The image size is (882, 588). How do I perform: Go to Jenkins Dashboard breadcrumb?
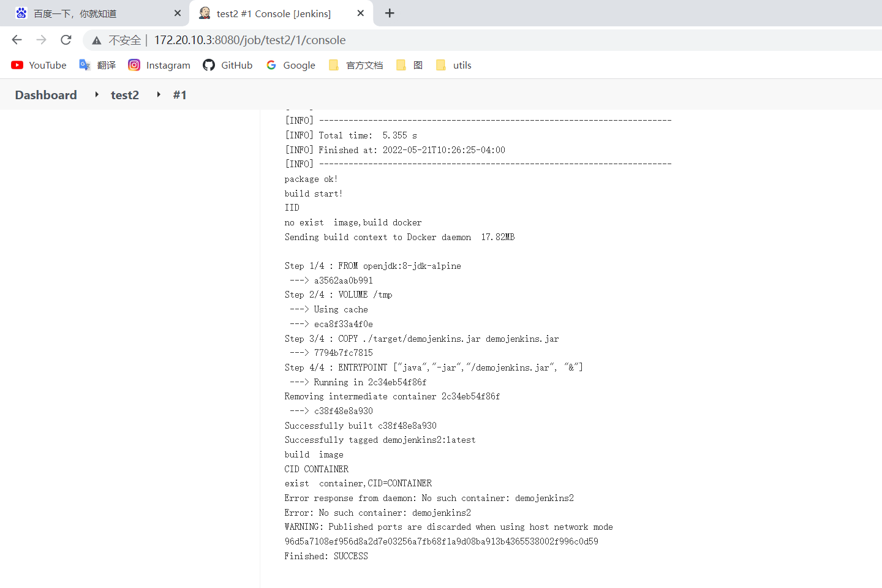tap(46, 95)
